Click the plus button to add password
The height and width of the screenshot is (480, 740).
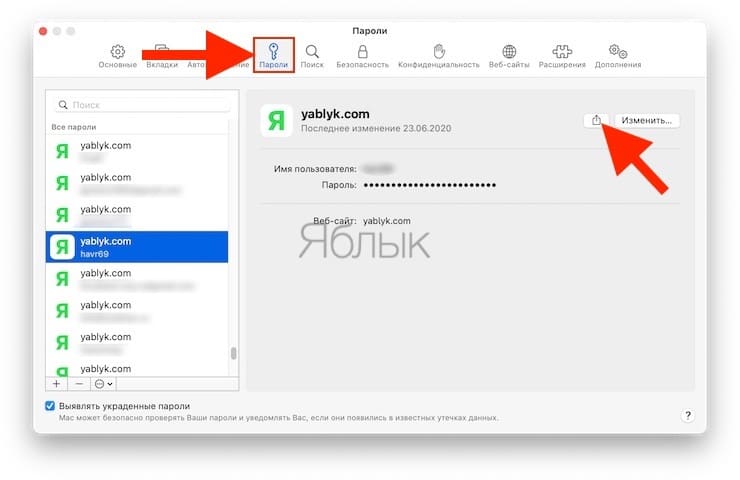57,384
